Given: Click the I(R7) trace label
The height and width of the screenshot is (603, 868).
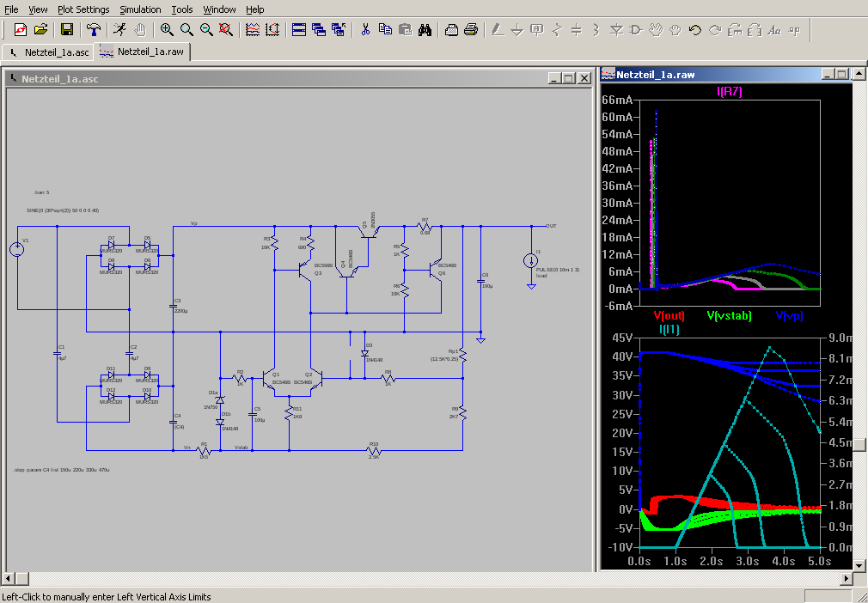Looking at the screenshot, I should [x=730, y=92].
